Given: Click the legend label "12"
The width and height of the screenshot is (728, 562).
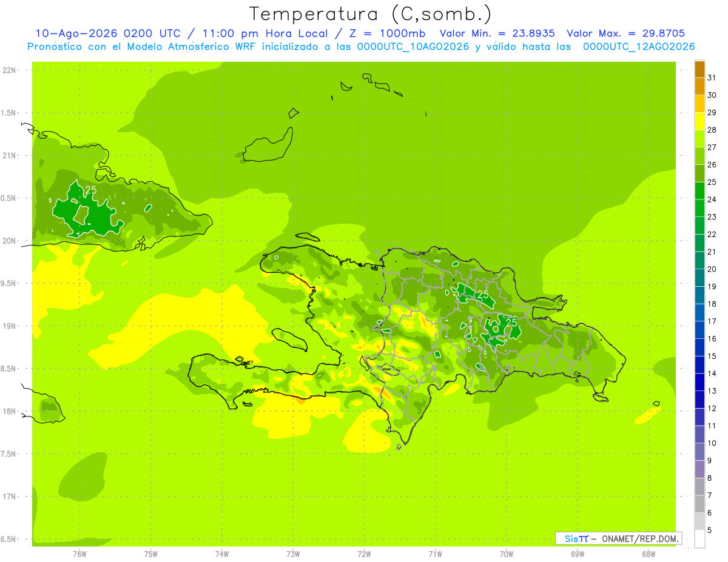Looking at the screenshot, I should [x=712, y=408].
